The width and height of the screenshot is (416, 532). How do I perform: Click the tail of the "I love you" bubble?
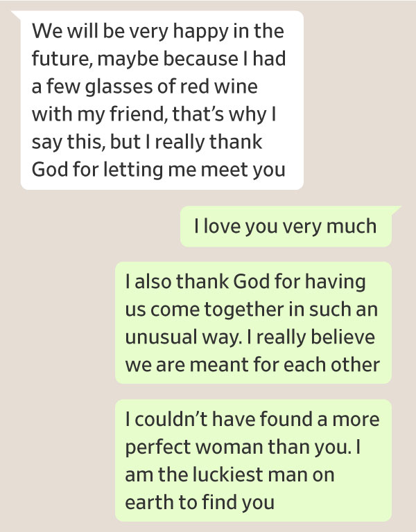396,211
